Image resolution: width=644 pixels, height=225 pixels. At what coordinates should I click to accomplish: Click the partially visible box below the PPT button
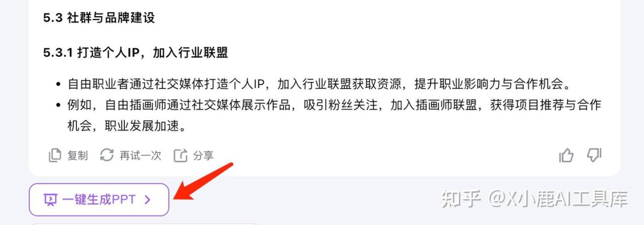[143, 223]
